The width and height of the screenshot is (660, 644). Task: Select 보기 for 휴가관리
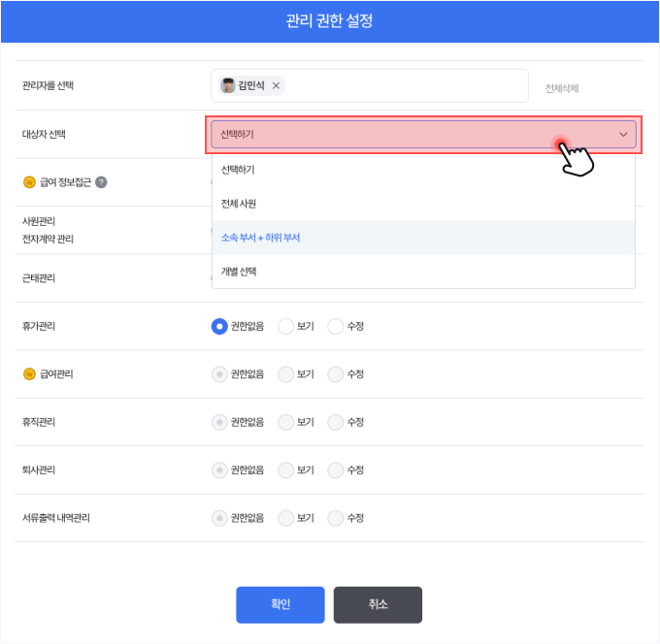click(x=286, y=327)
